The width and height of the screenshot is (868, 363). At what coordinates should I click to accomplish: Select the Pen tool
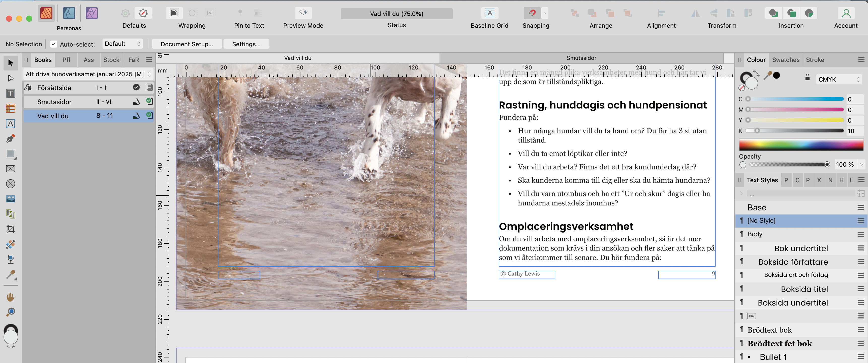[x=10, y=139]
